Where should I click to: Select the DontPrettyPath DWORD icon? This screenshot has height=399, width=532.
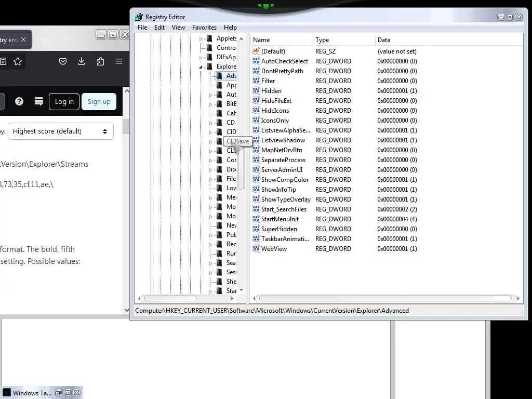click(256, 71)
